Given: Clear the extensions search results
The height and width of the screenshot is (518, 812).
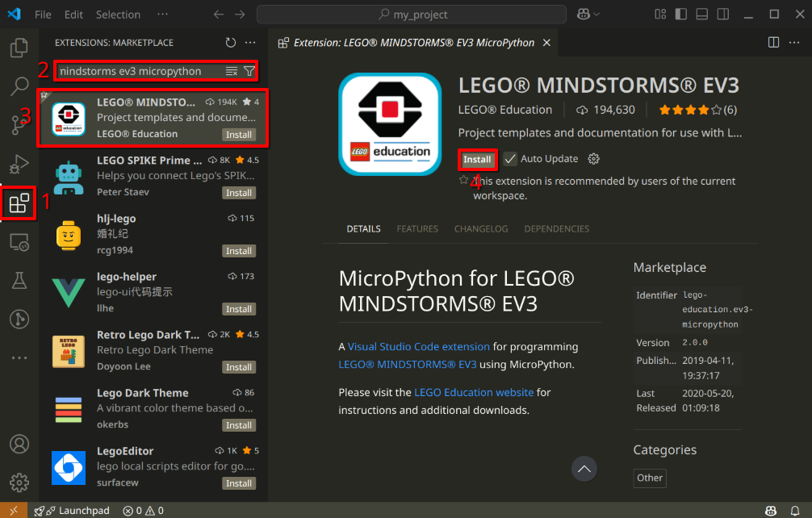Looking at the screenshot, I should [x=232, y=71].
